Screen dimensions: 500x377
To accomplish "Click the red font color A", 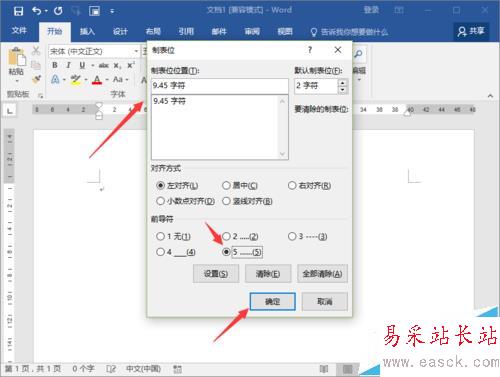I will tap(97, 80).
